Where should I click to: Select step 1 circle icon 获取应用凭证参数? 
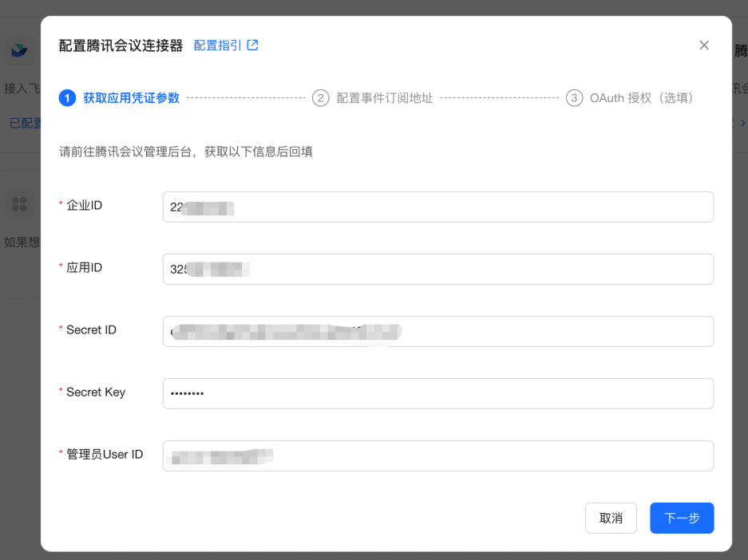point(67,98)
